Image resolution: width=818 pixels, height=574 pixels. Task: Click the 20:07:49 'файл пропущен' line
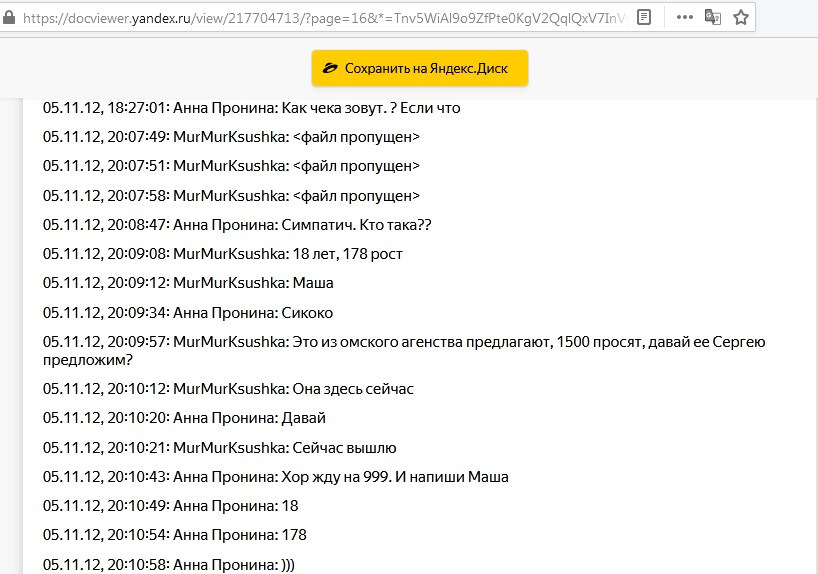point(231,137)
